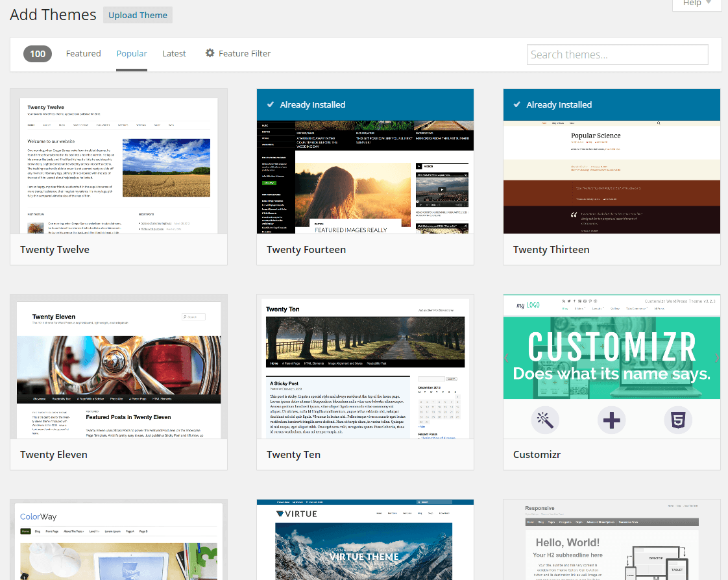The width and height of the screenshot is (728, 580).
Task: Preview the Virtue theme thumbnail
Action: tap(365, 540)
